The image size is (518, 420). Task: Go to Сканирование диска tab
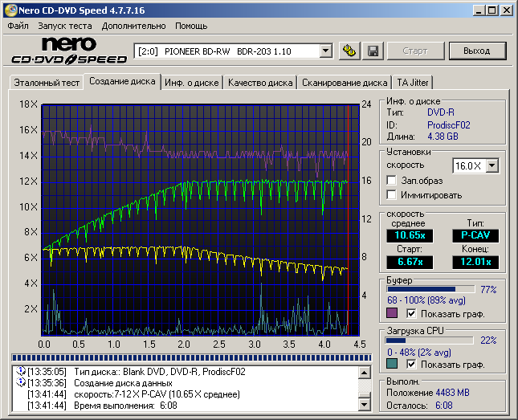(345, 82)
